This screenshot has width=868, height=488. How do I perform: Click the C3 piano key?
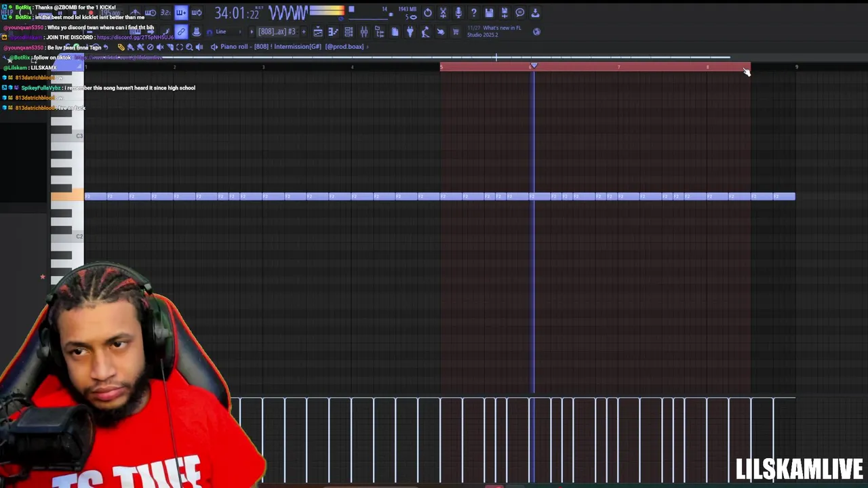(67, 136)
